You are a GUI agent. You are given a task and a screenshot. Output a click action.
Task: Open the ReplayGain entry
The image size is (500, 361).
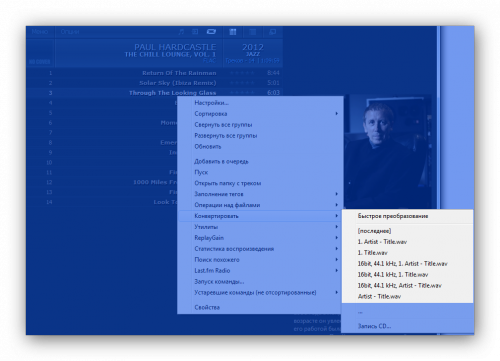point(260,238)
